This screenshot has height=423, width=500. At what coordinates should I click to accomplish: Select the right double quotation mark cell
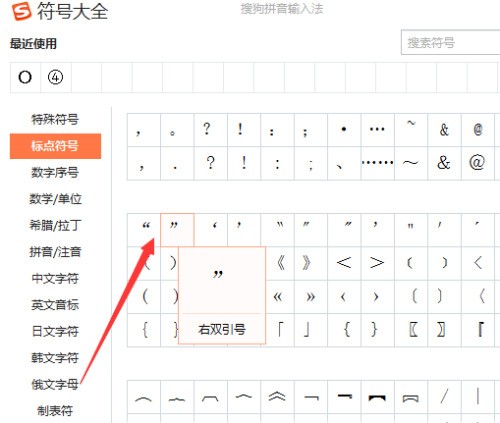(x=177, y=230)
